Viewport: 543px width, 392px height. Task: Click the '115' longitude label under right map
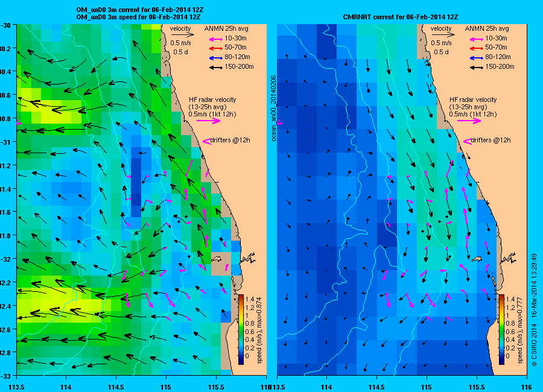pos(427,387)
